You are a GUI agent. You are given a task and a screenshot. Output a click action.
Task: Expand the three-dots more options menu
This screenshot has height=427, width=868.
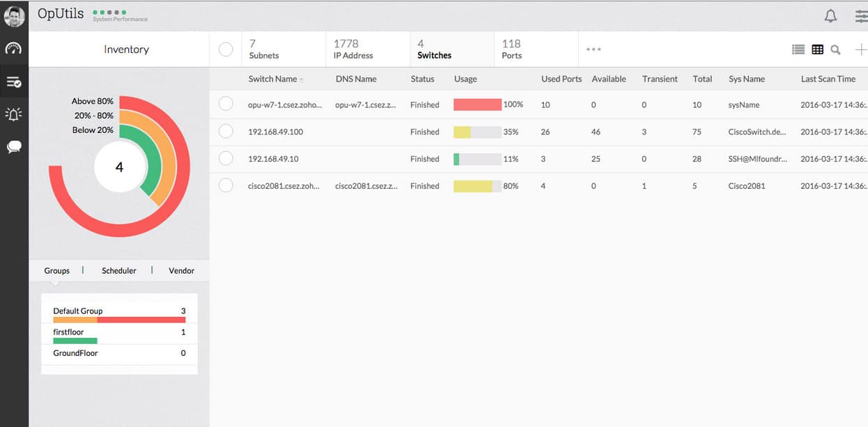pos(594,49)
